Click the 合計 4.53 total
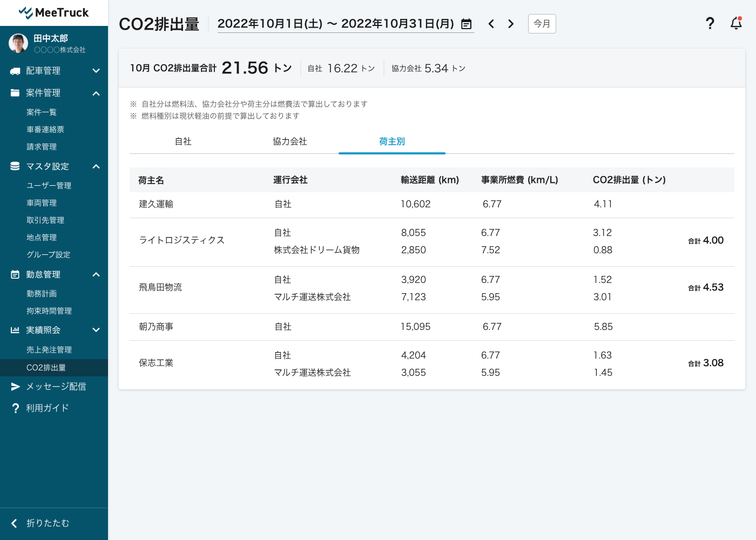 706,287
